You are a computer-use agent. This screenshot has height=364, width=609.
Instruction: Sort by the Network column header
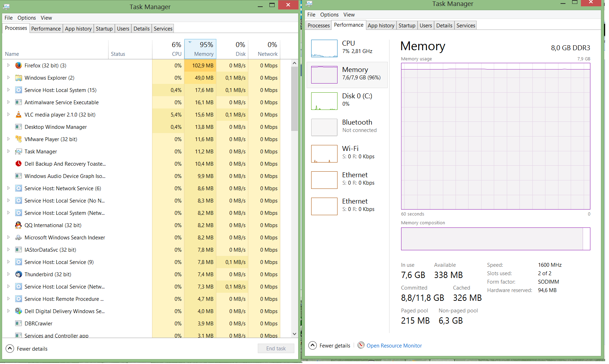click(x=264, y=49)
